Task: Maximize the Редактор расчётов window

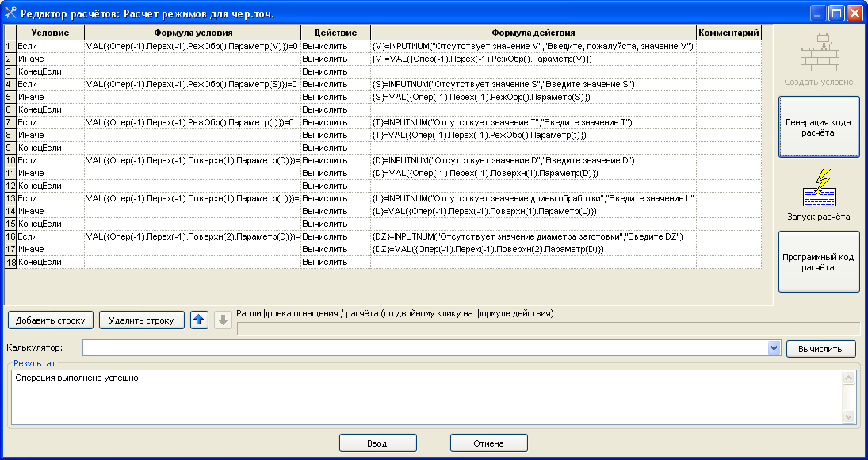Action: pyautogui.click(x=836, y=13)
